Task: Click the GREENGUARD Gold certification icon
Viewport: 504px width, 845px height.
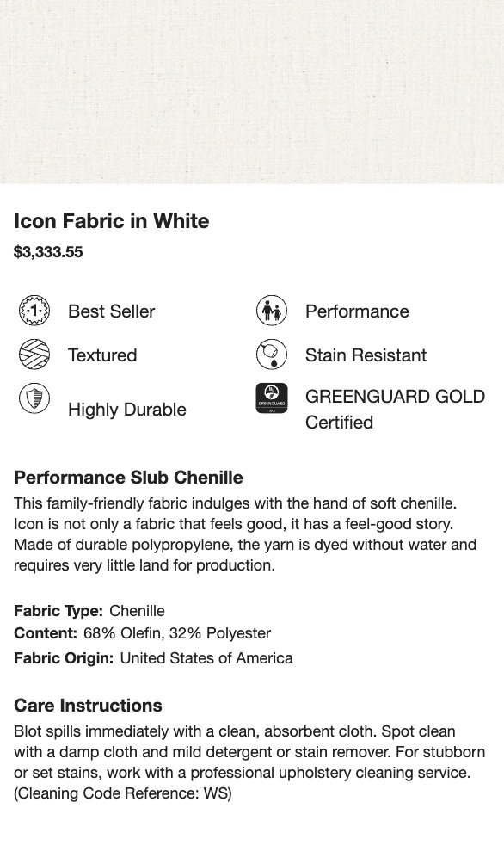Action: [272, 398]
